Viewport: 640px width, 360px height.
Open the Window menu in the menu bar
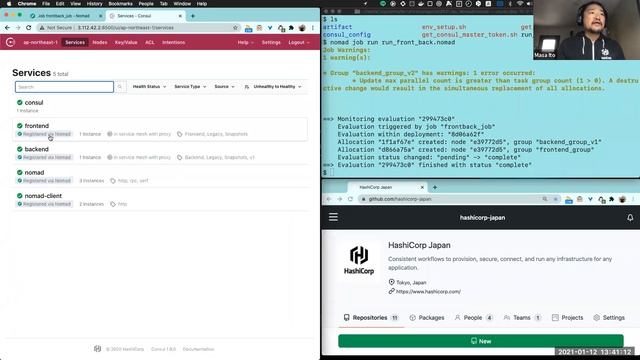pos(182,4)
